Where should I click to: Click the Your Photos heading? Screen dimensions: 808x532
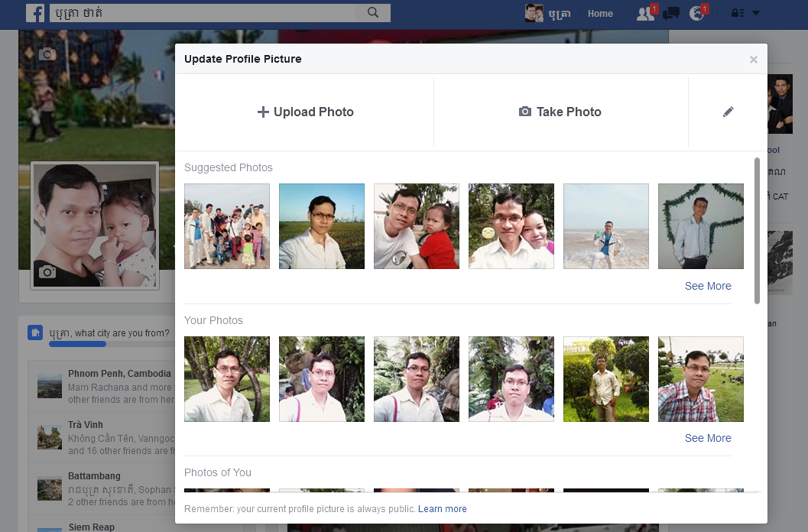pos(213,320)
